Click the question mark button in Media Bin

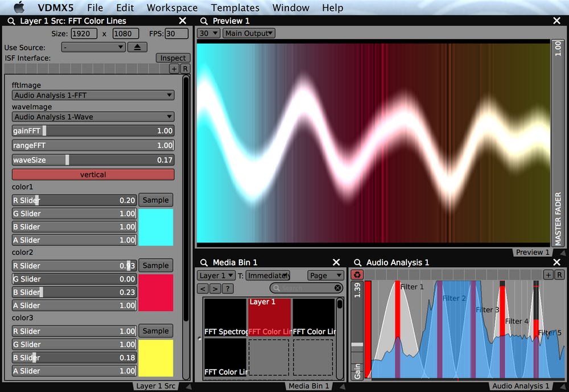point(228,288)
